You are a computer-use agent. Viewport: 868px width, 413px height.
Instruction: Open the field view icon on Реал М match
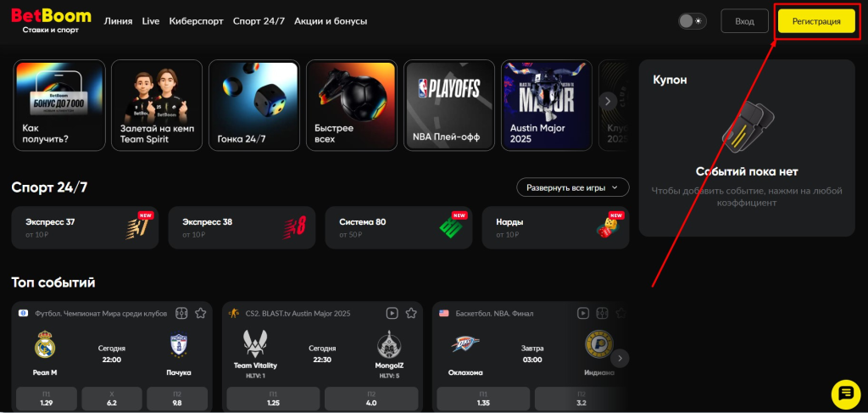click(x=181, y=313)
